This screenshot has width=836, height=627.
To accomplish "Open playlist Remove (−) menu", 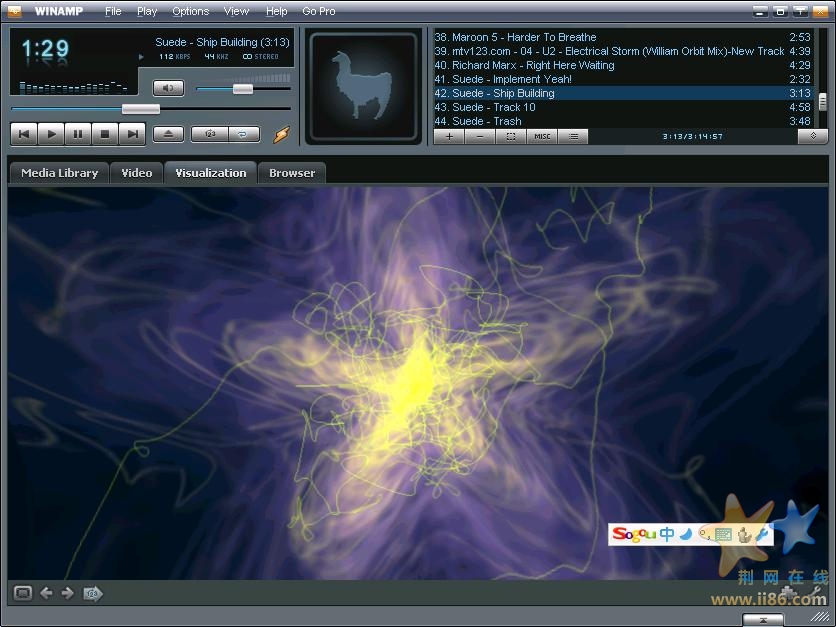I will (x=480, y=136).
